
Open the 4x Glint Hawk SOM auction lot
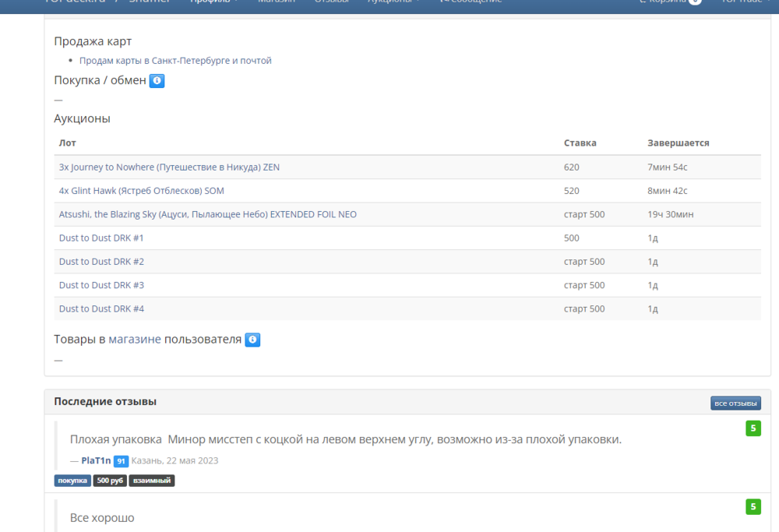141,191
